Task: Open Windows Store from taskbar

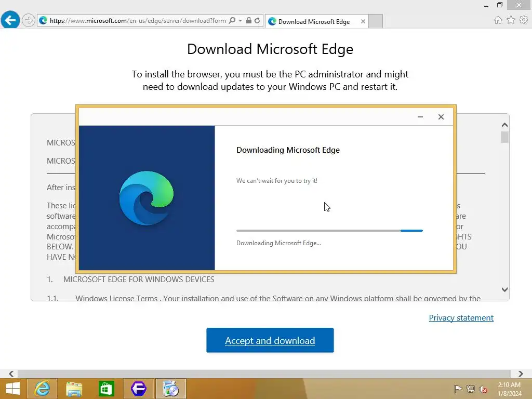Action: 106,389
